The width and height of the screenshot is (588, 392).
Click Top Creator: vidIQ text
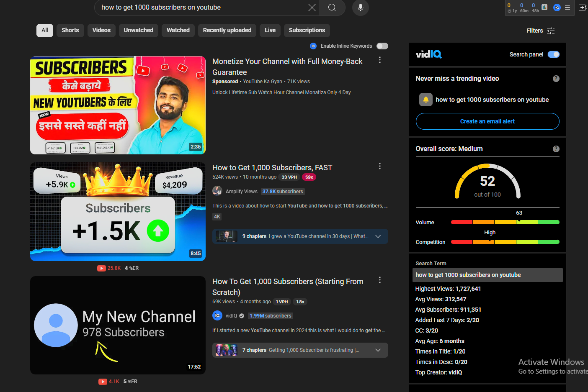(438, 372)
